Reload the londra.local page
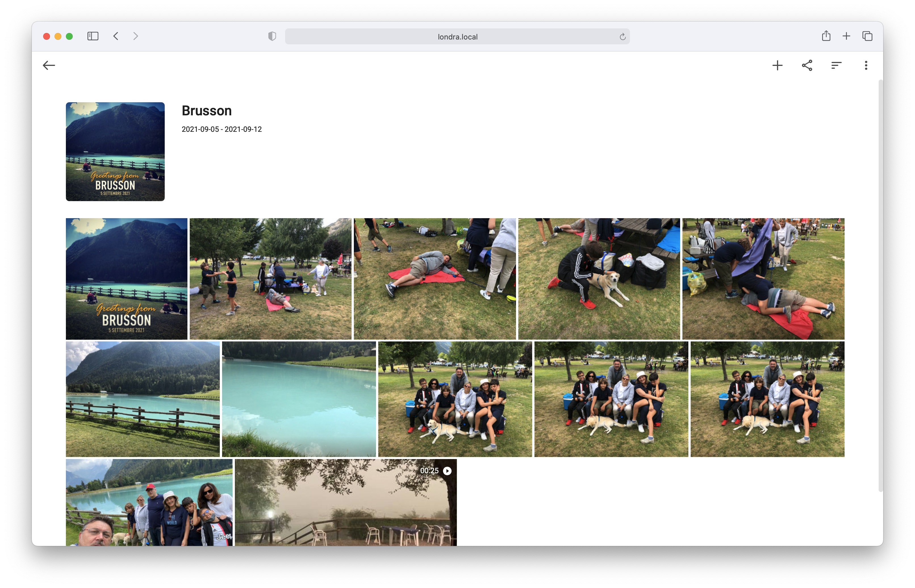 click(622, 37)
